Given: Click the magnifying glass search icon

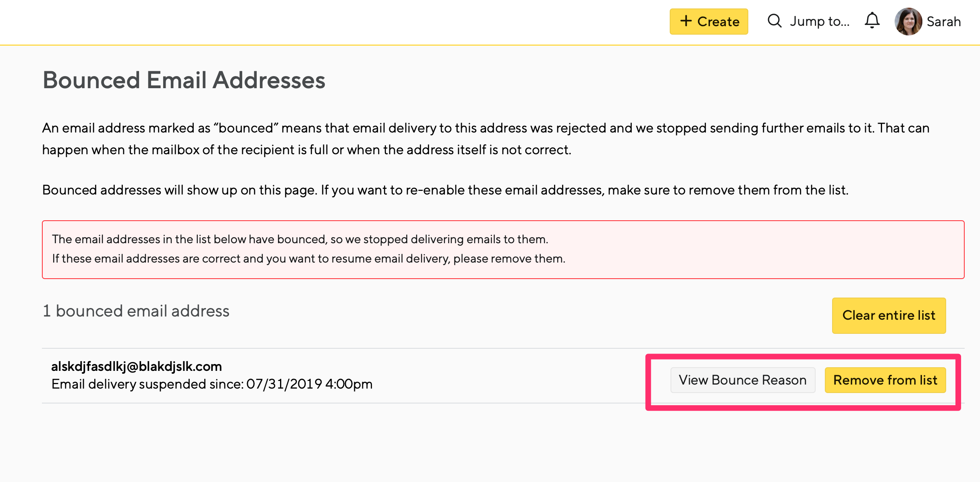Looking at the screenshot, I should click(774, 21).
